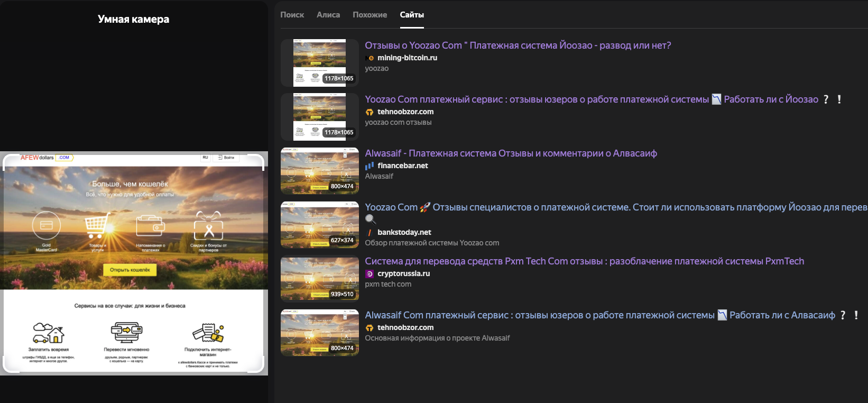The width and height of the screenshot is (868, 403).
Task: Click the 'Умная камера' heading
Action: click(134, 20)
